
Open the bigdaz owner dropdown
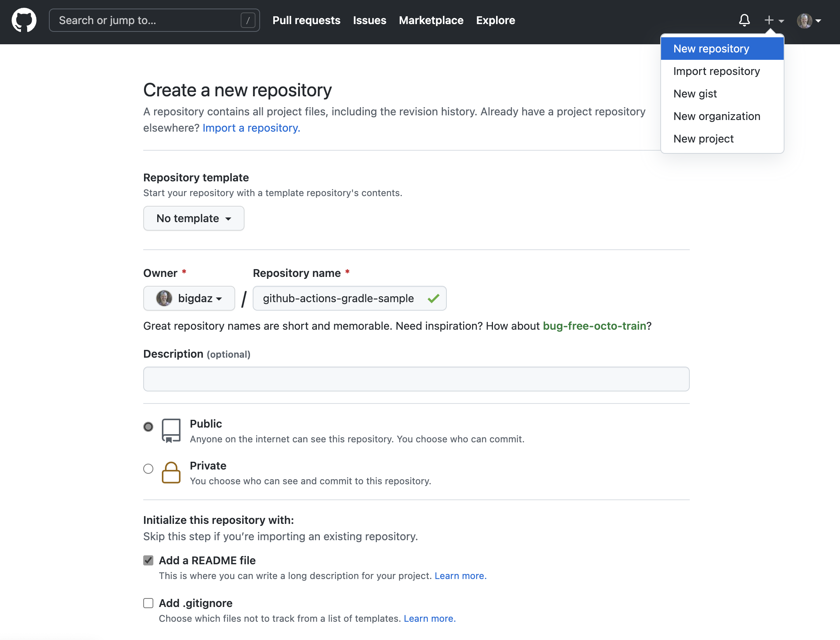pyautogui.click(x=189, y=298)
